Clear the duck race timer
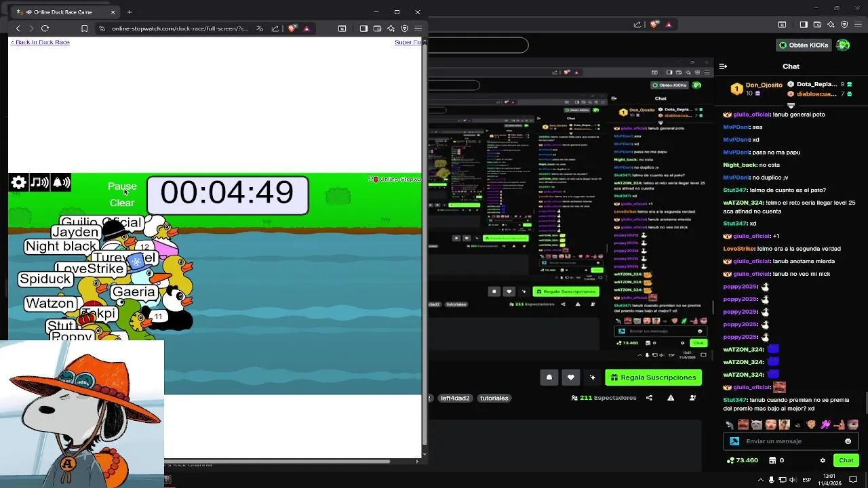 coord(122,203)
